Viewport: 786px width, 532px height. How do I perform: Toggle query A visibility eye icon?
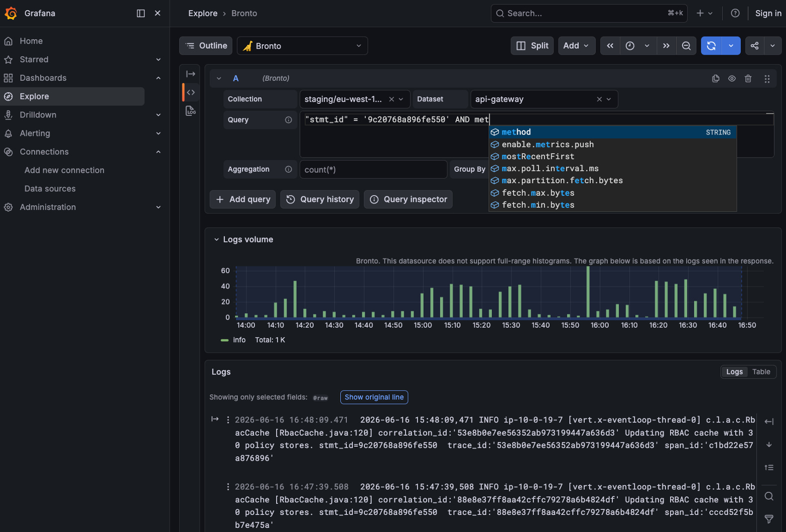732,78
